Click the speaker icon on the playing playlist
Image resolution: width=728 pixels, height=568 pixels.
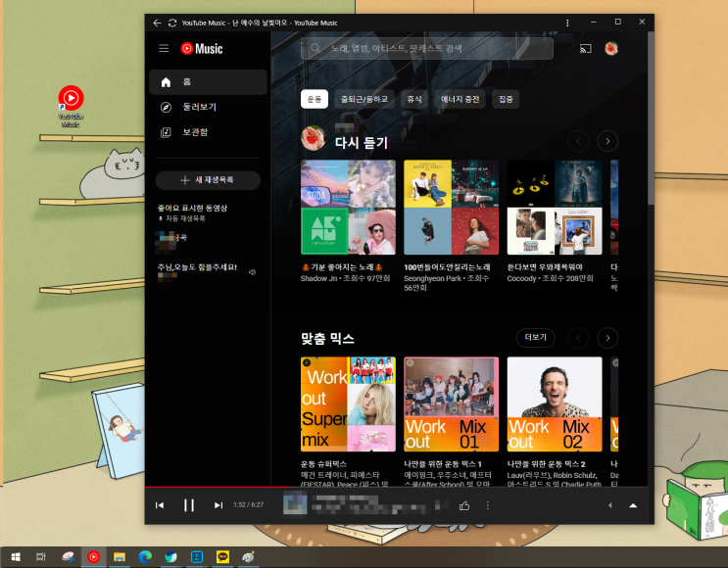pyautogui.click(x=252, y=272)
